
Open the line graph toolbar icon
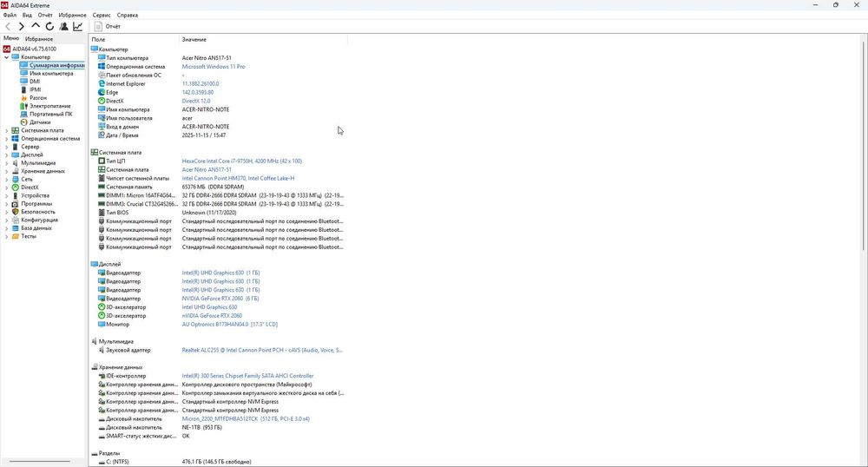(x=78, y=27)
